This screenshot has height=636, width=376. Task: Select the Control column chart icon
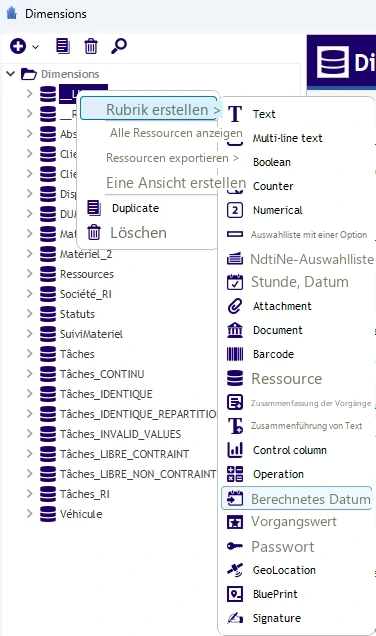click(235, 450)
